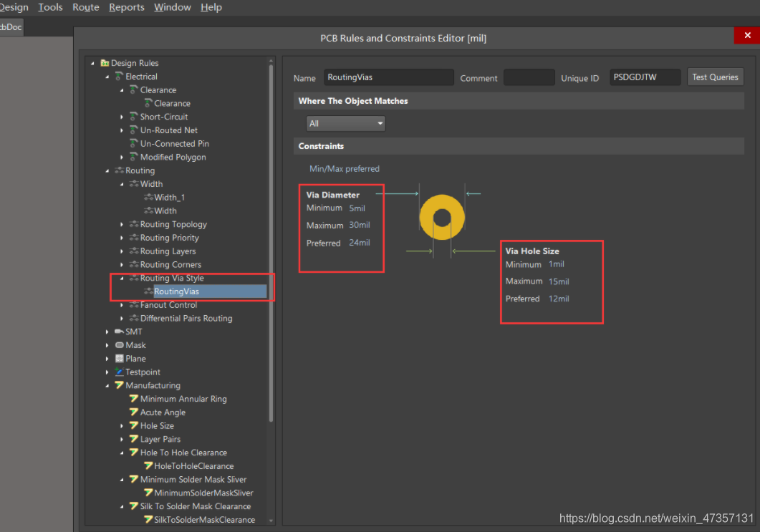760x532 pixels.
Task: Expand the SMT node arrow
Action: pyautogui.click(x=107, y=332)
